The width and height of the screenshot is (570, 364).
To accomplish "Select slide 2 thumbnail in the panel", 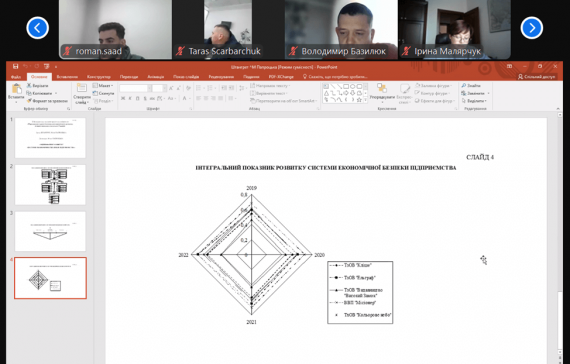I will [x=50, y=185].
